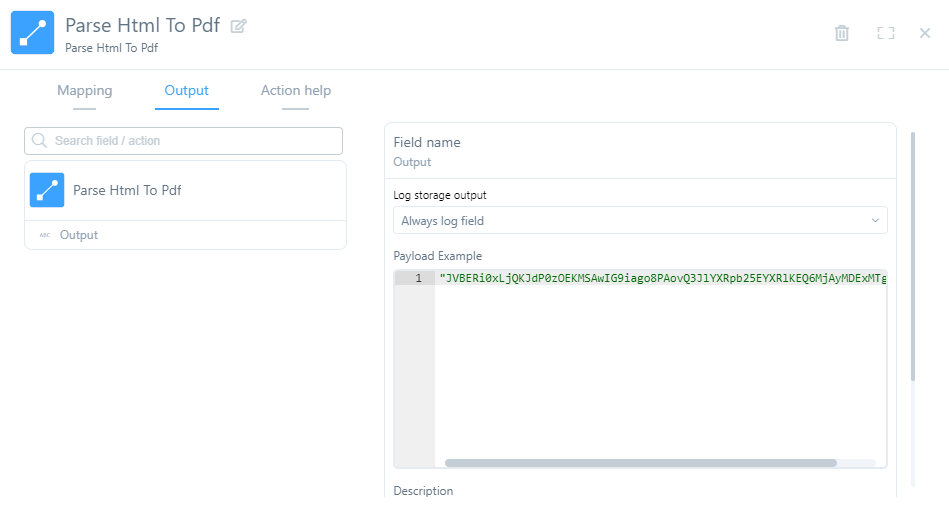Click the ABC type icon beside Output

(45, 235)
